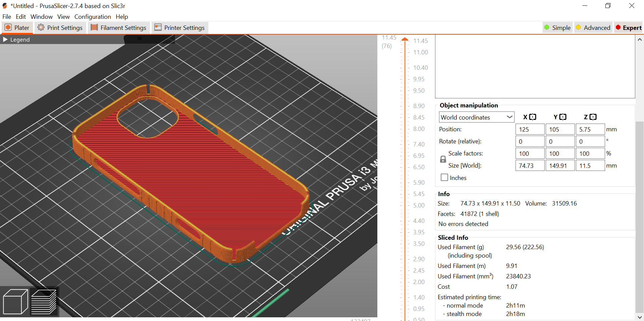
Task: Click the PrusaSlicer app logo icon
Action: tap(5, 6)
